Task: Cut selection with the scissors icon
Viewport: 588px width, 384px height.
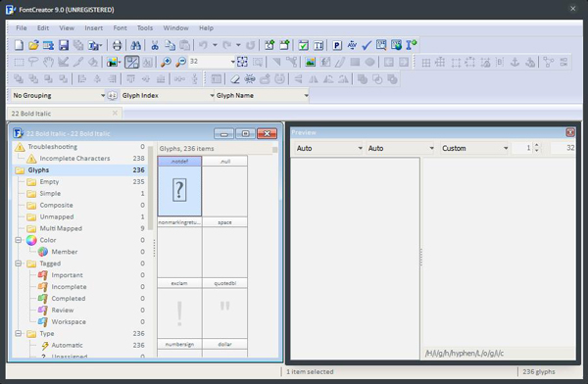Action: point(155,45)
